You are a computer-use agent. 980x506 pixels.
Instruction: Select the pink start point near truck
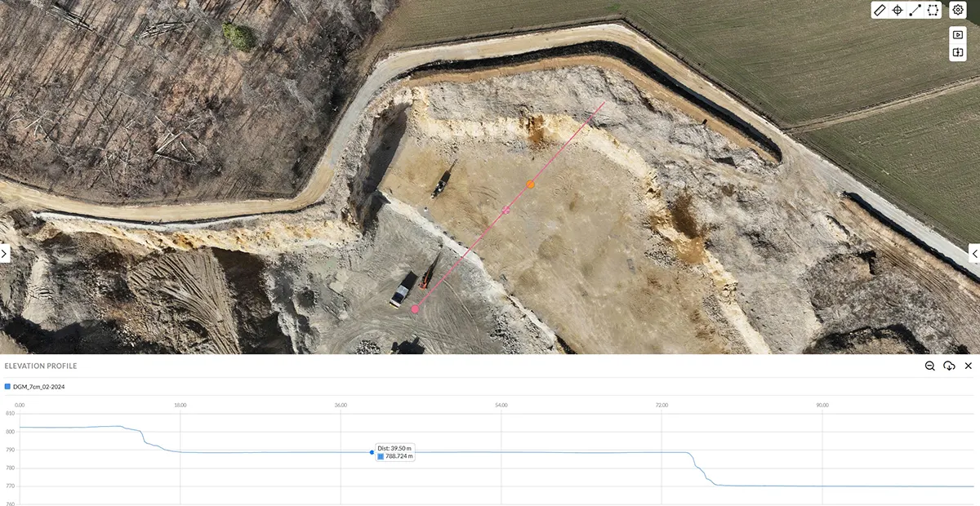click(x=415, y=308)
